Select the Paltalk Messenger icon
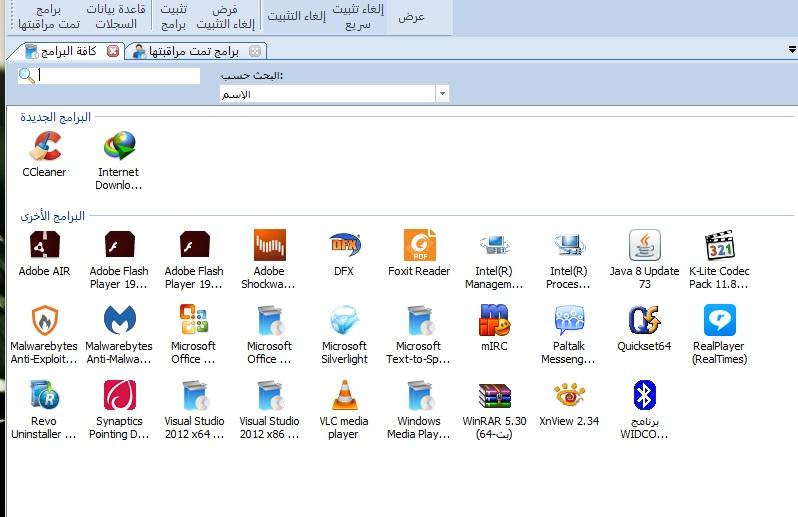The width and height of the screenshot is (798, 517). coord(569,320)
